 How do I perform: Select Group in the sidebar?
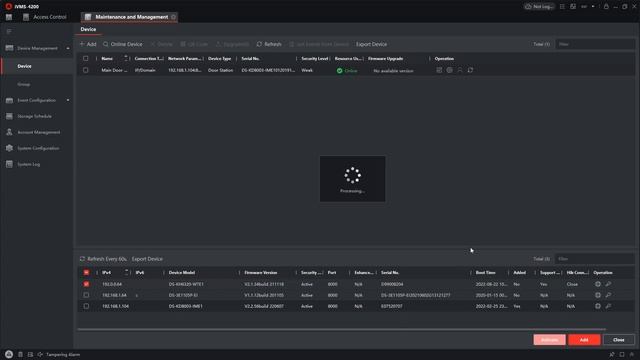pyautogui.click(x=24, y=84)
